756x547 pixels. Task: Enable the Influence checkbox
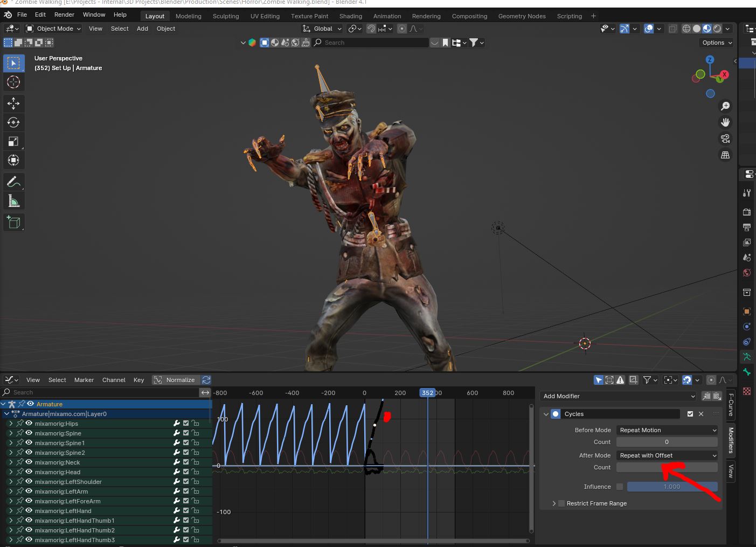click(x=620, y=487)
